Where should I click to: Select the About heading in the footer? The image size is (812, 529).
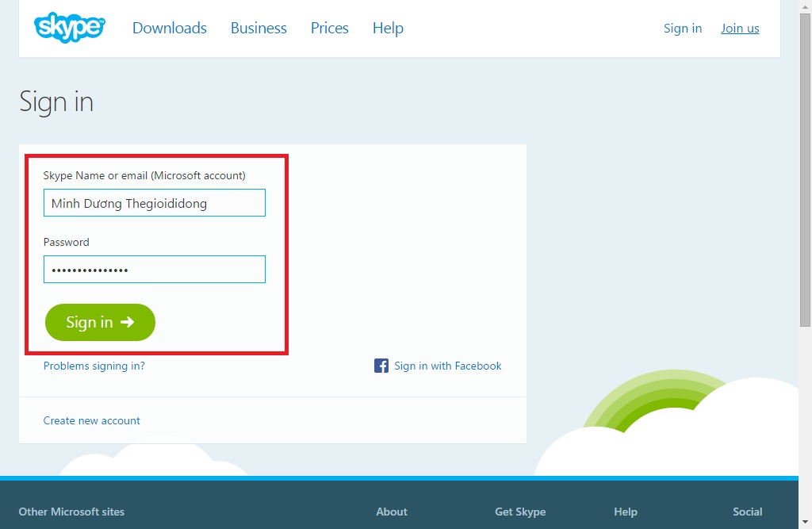point(391,512)
